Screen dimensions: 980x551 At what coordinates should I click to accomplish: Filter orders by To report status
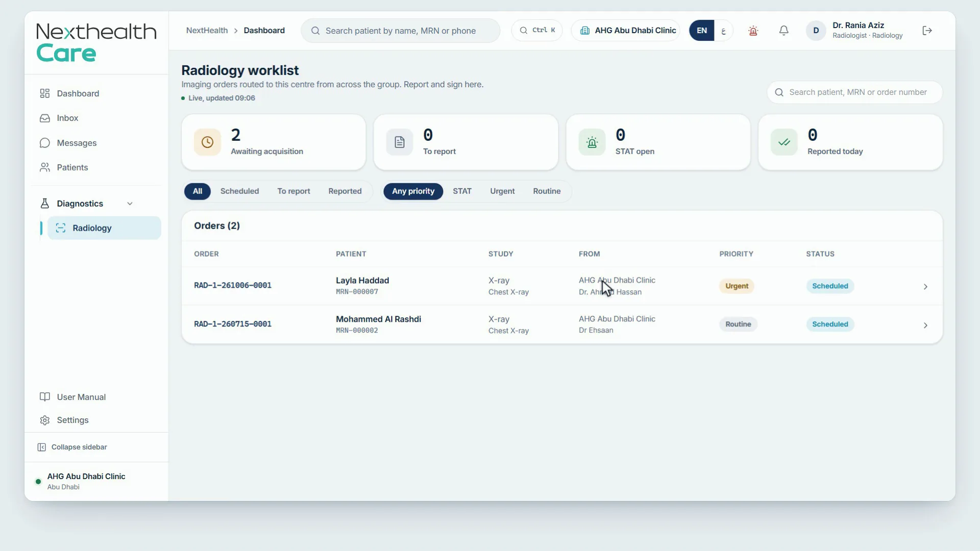pyautogui.click(x=293, y=191)
